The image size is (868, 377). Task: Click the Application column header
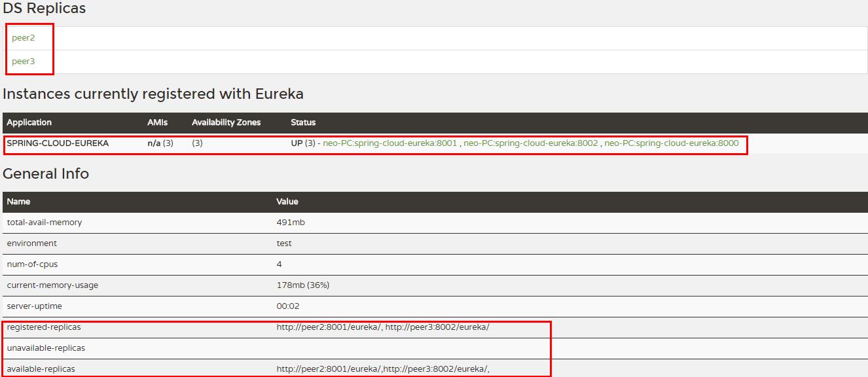tap(28, 122)
